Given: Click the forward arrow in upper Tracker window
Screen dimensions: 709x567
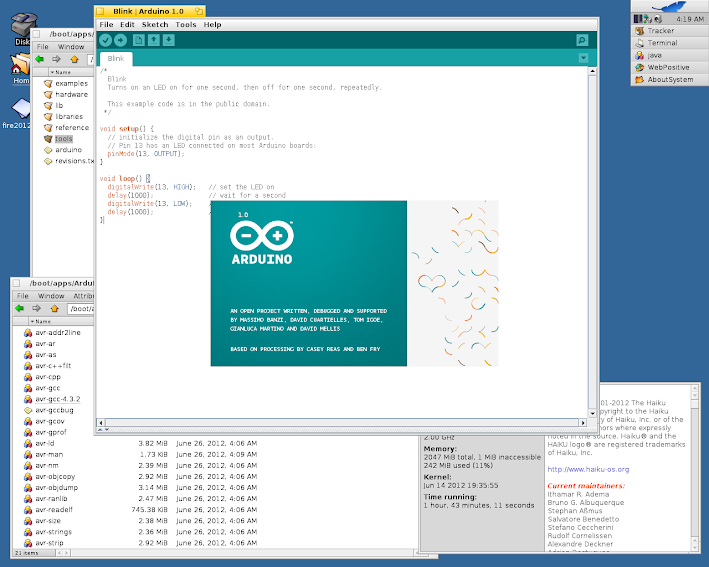Looking at the screenshot, I should (57, 59).
